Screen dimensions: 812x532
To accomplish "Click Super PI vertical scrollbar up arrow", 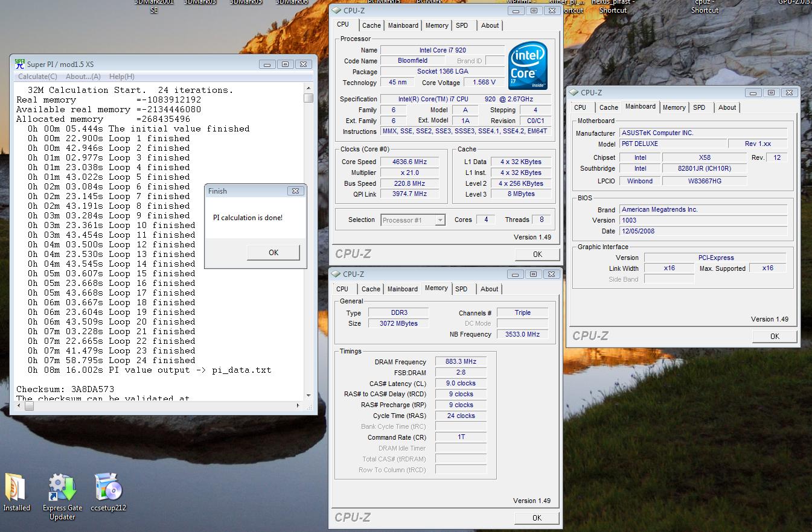I will (308, 88).
